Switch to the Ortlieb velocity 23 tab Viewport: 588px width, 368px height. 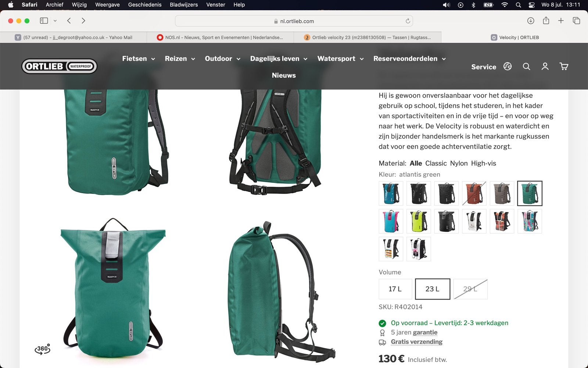(367, 37)
